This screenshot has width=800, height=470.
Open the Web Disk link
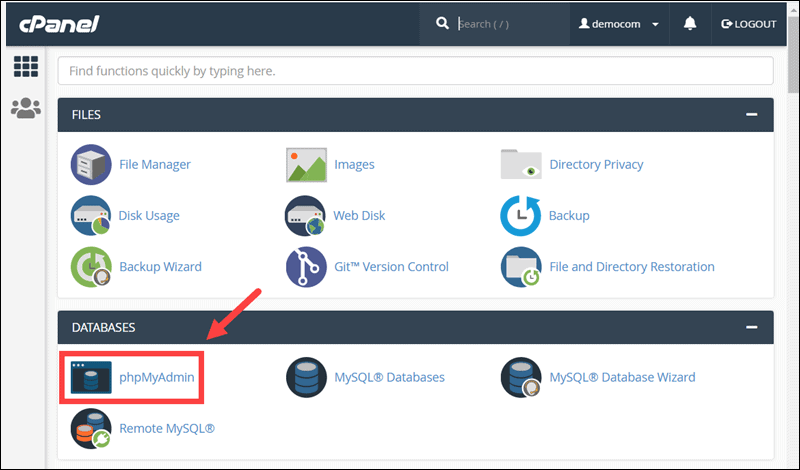pyautogui.click(x=359, y=215)
